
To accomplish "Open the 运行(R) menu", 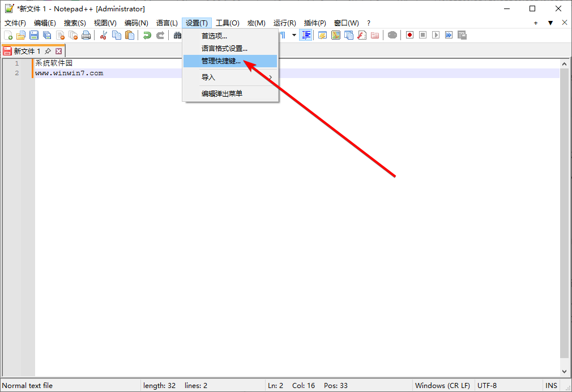I will 284,23.
